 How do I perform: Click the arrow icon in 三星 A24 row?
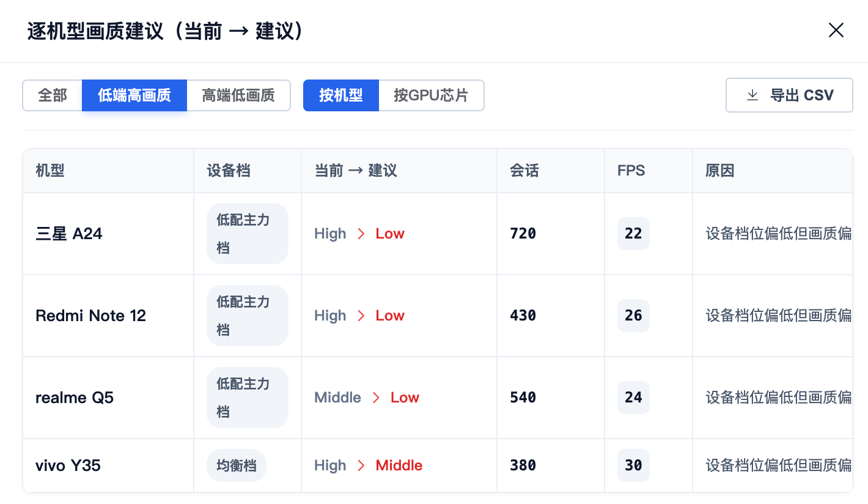pos(361,234)
